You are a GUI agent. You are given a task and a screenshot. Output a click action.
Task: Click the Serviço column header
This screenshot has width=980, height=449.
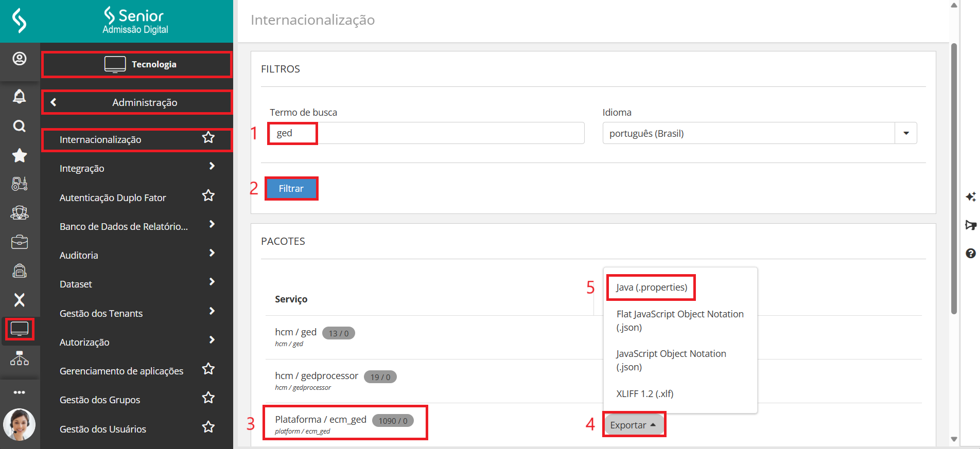tap(291, 299)
